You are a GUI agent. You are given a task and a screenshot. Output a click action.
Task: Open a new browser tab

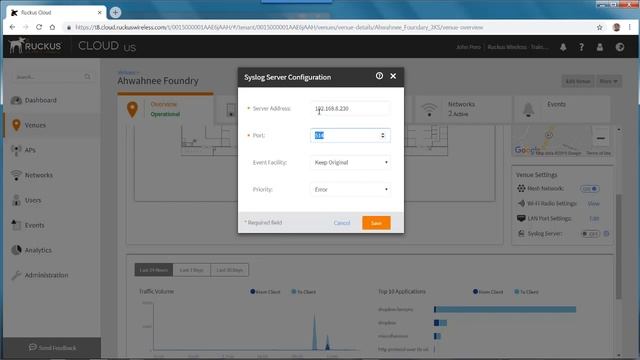point(115,13)
